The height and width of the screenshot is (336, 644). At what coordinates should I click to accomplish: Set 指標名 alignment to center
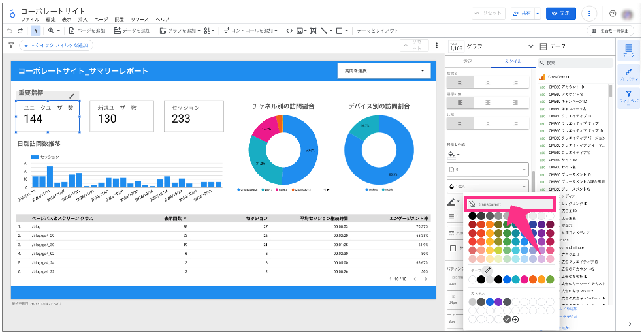487,82
